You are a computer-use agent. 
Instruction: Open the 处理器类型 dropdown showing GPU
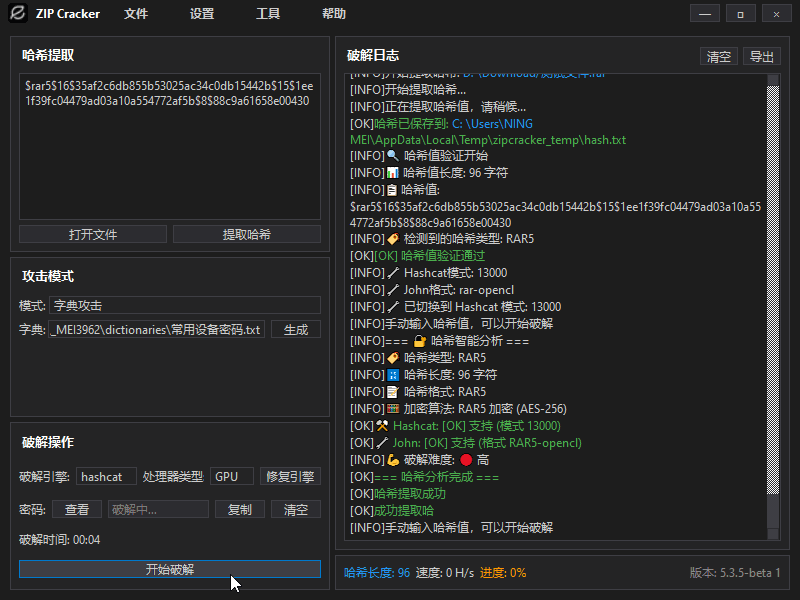click(231, 476)
